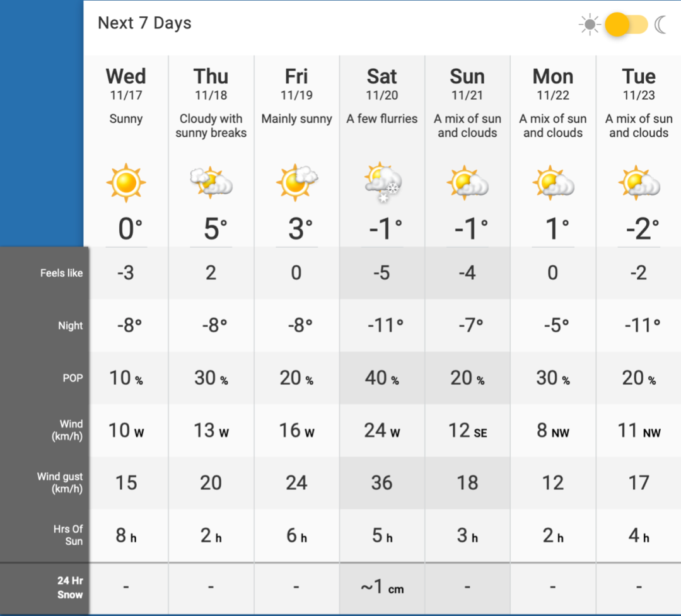Screen dimensions: 681x616
Task: Click the crescent moon icon beside the toggle
Action: click(x=661, y=25)
